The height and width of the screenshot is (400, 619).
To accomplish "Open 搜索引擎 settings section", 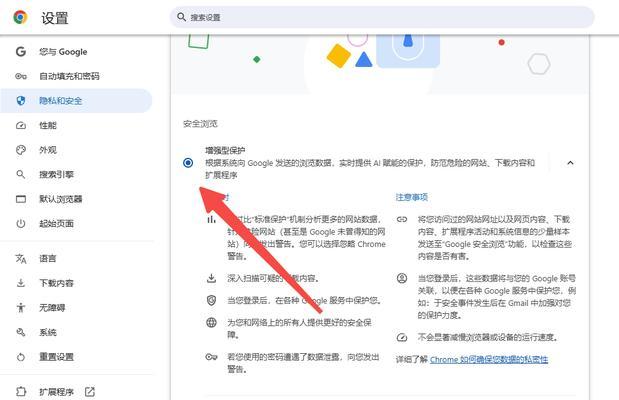I will (x=56, y=175).
